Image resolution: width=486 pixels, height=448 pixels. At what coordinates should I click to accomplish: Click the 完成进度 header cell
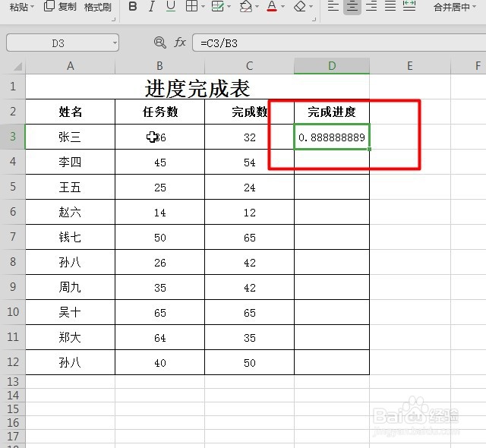(x=332, y=112)
